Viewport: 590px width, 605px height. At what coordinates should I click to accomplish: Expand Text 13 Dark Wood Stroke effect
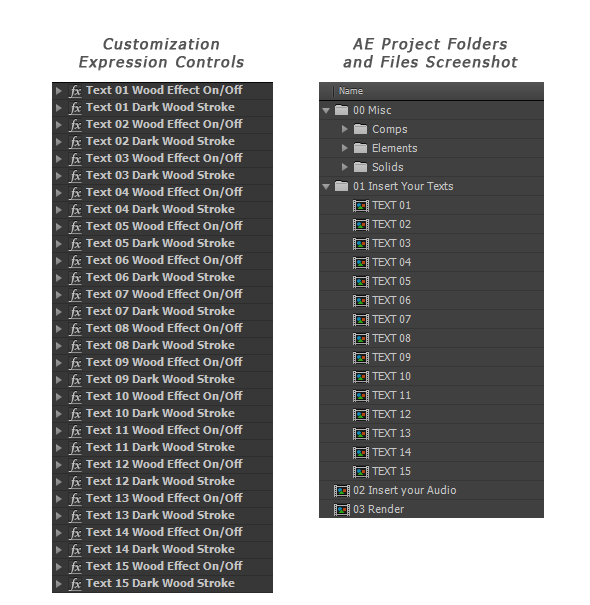pyautogui.click(x=59, y=516)
